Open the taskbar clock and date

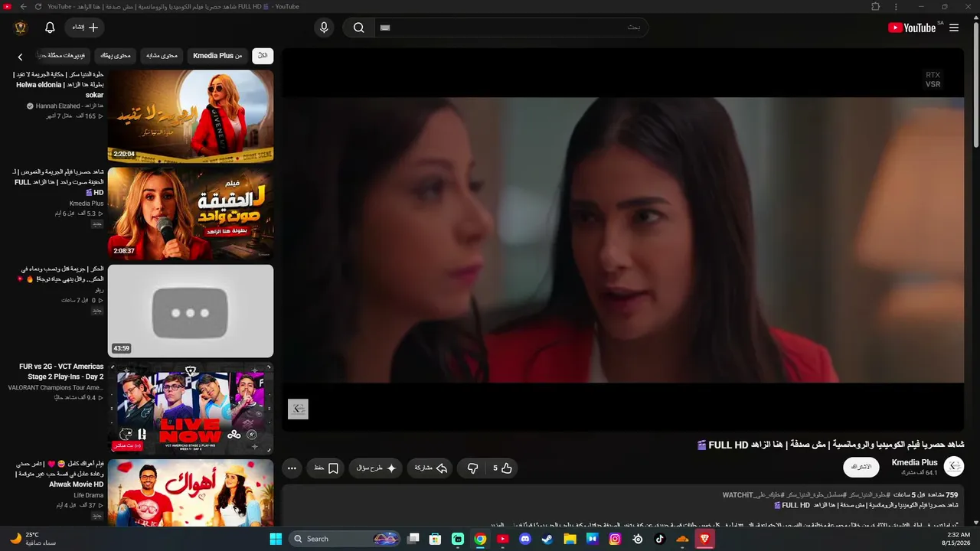tap(958, 539)
